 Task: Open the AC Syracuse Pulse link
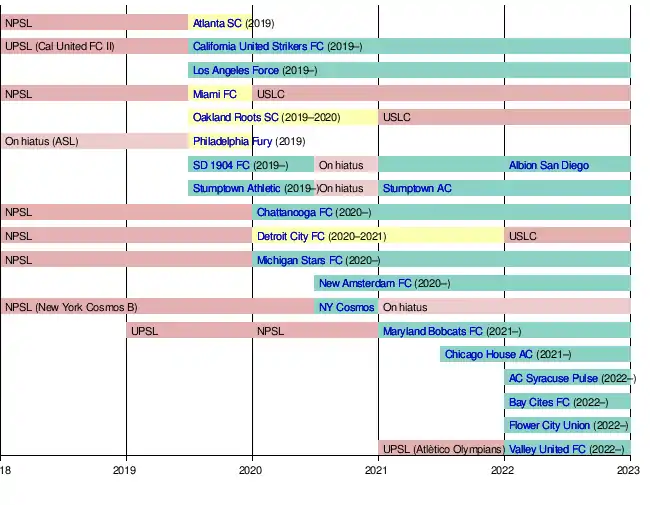pyautogui.click(x=553, y=379)
